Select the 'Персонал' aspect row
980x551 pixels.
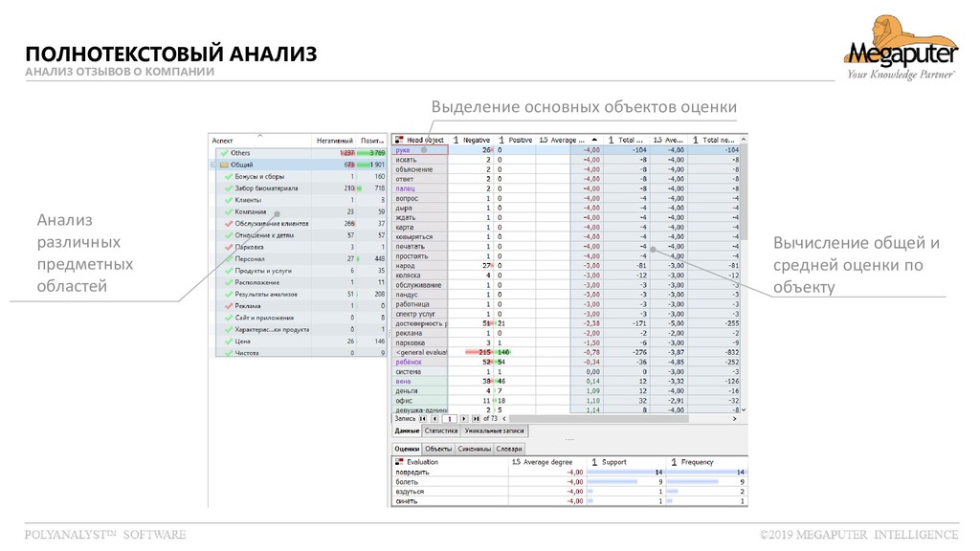coord(301,258)
